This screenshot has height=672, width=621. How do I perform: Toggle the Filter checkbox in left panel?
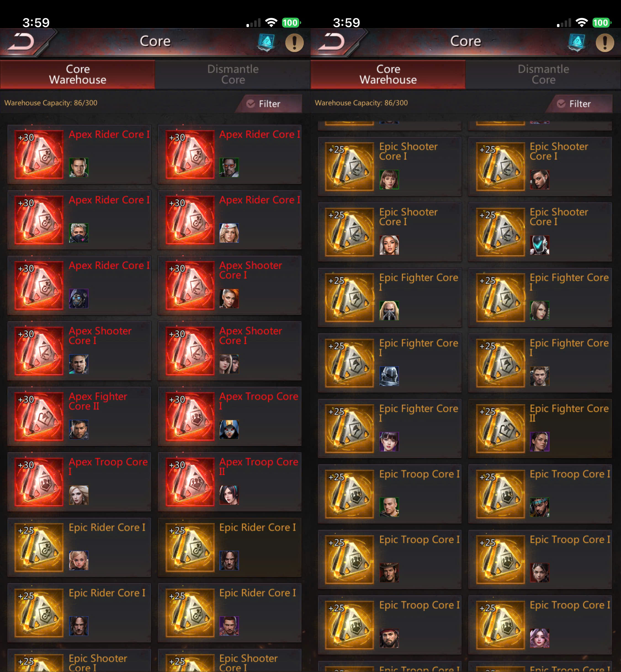point(251,103)
